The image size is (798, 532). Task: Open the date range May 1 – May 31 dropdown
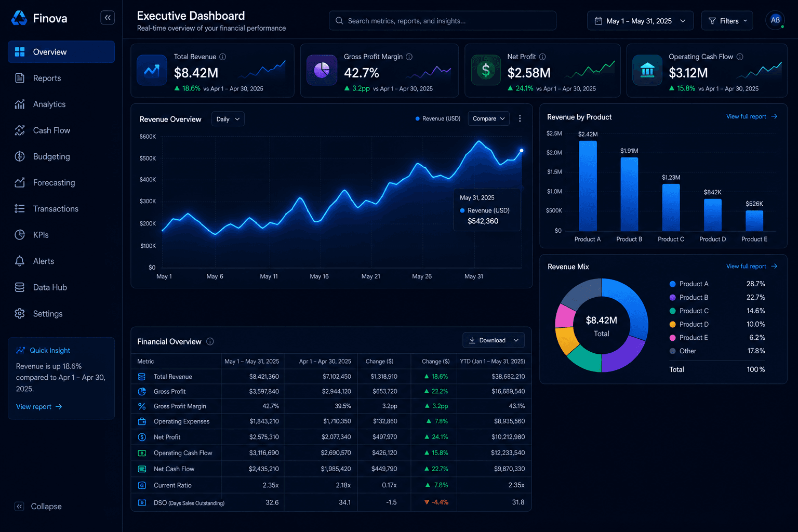640,21
